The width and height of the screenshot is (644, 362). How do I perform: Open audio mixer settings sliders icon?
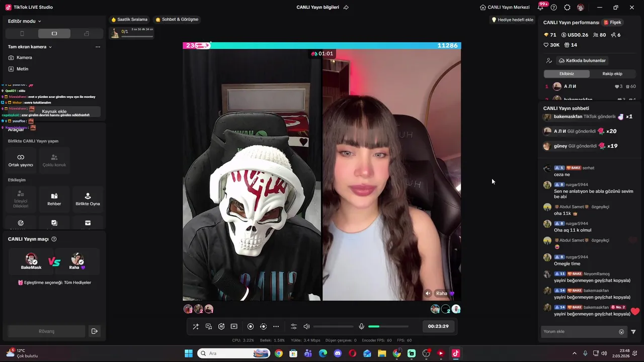click(294, 326)
